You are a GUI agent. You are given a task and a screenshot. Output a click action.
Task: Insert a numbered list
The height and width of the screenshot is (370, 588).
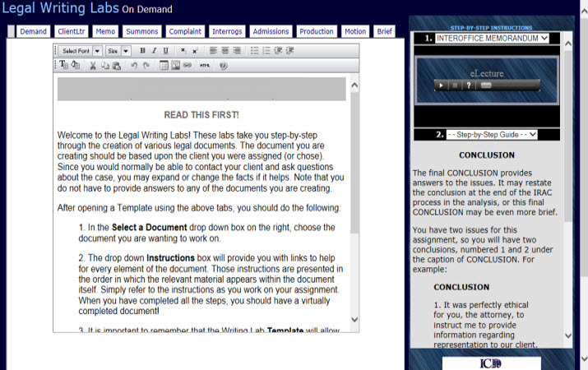tap(266, 51)
